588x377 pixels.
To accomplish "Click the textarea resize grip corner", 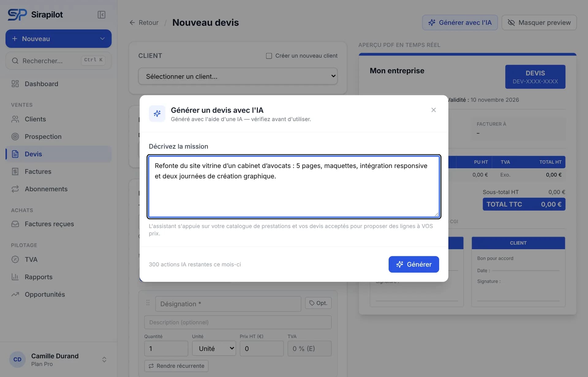I will [436, 214].
